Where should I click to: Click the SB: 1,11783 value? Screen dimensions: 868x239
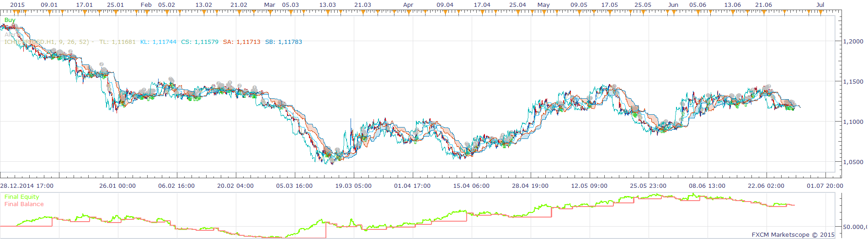[283, 42]
